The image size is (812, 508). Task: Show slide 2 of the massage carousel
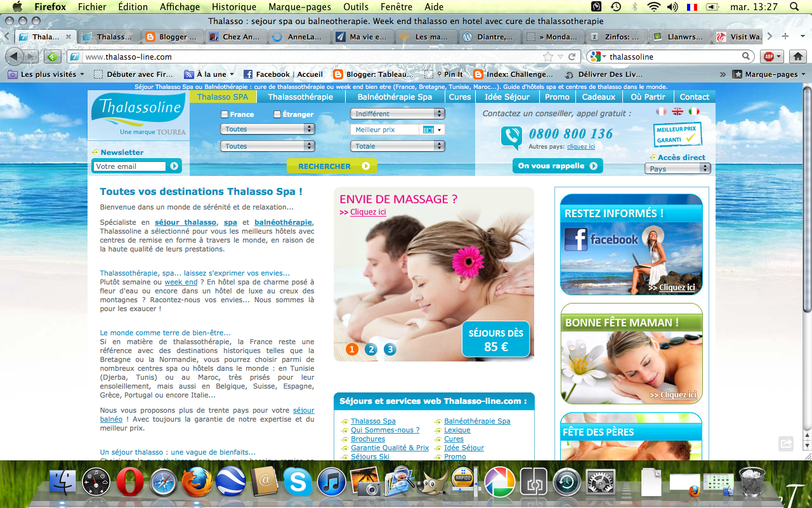[371, 349]
